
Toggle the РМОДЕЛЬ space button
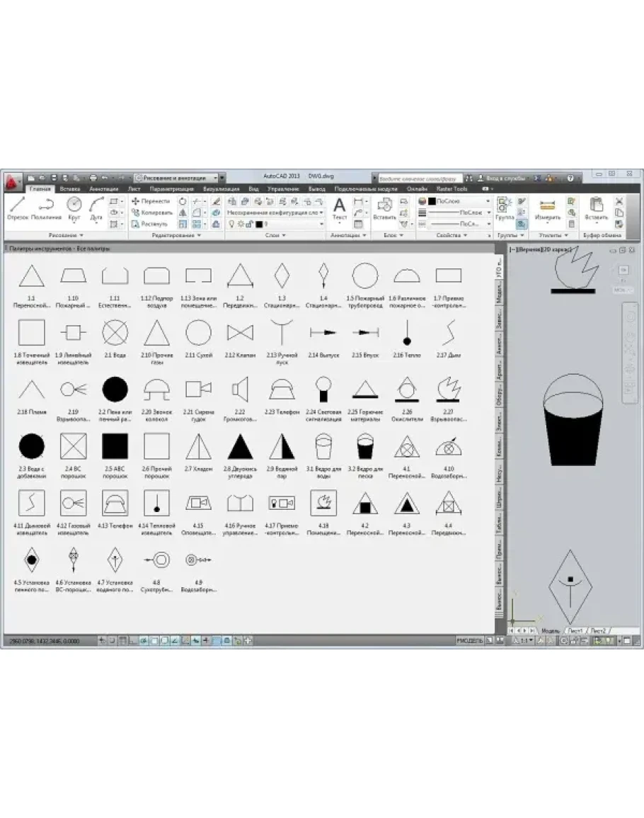point(470,640)
